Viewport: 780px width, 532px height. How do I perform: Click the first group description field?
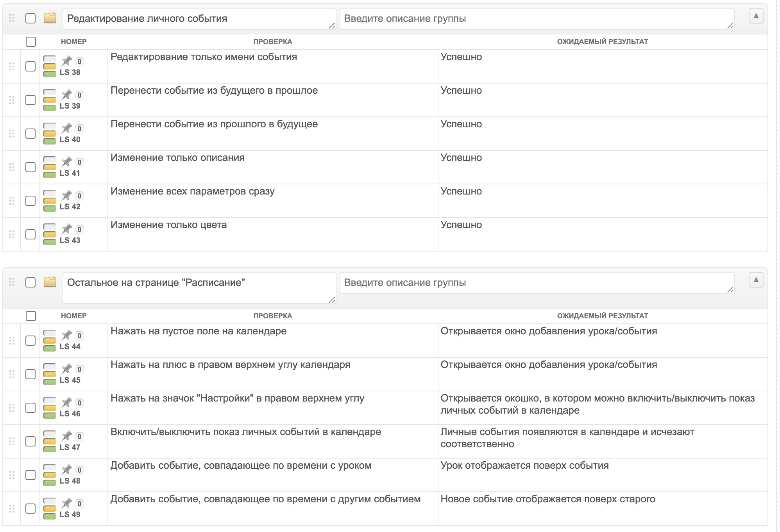pyautogui.click(x=537, y=19)
